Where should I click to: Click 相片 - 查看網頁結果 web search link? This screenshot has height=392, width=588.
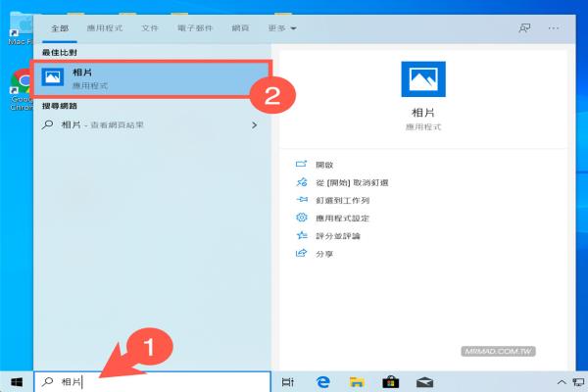click(x=102, y=124)
